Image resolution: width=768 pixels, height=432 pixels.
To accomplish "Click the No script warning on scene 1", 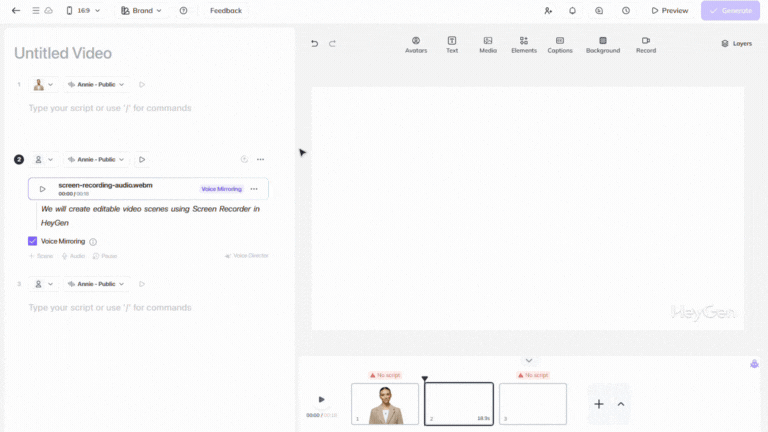I will 385,375.
